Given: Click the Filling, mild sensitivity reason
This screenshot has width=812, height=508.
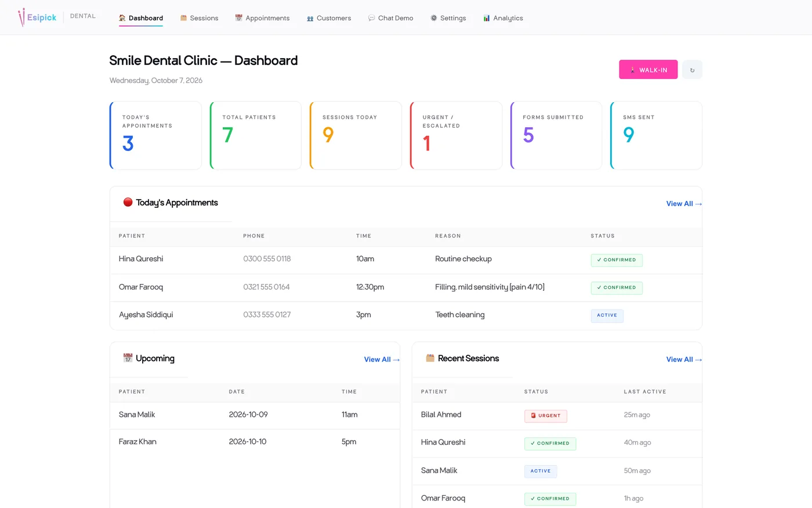Looking at the screenshot, I should point(490,287).
